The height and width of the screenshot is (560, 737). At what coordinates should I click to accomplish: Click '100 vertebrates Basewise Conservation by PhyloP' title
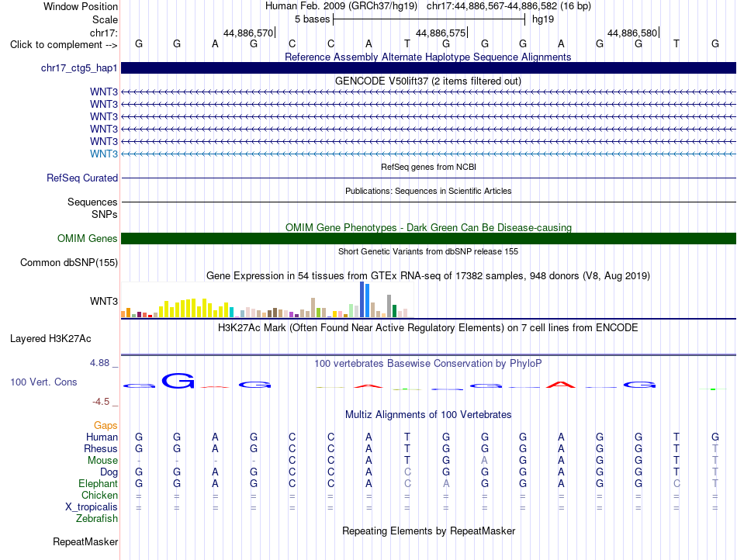[x=427, y=363]
